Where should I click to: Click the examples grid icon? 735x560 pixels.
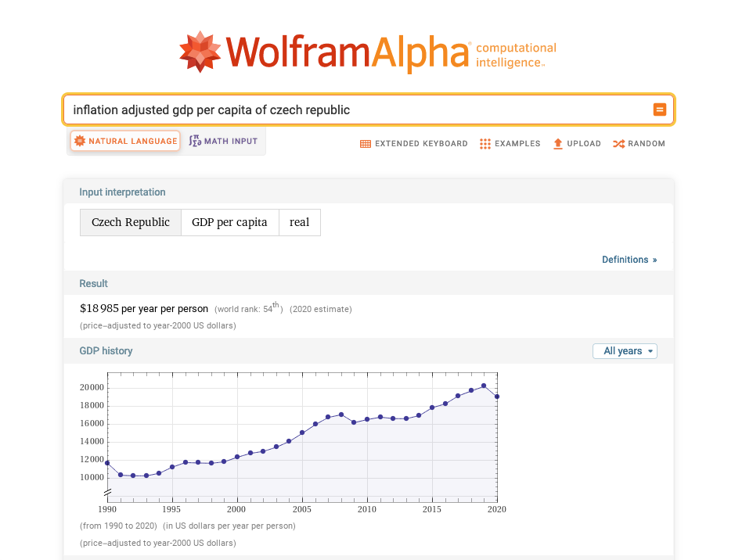485,144
